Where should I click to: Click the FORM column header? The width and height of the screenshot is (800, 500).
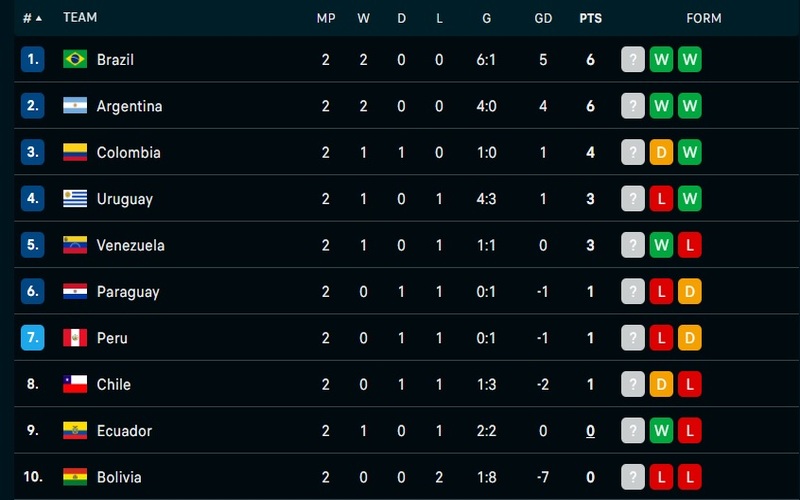704,18
